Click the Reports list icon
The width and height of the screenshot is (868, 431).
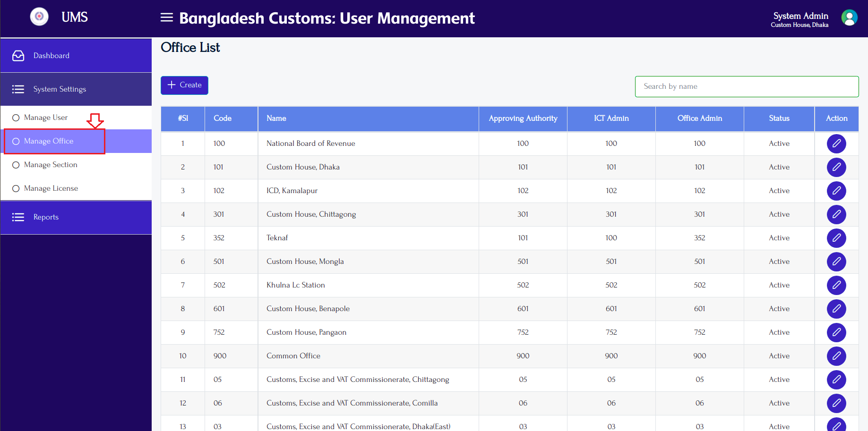point(18,217)
